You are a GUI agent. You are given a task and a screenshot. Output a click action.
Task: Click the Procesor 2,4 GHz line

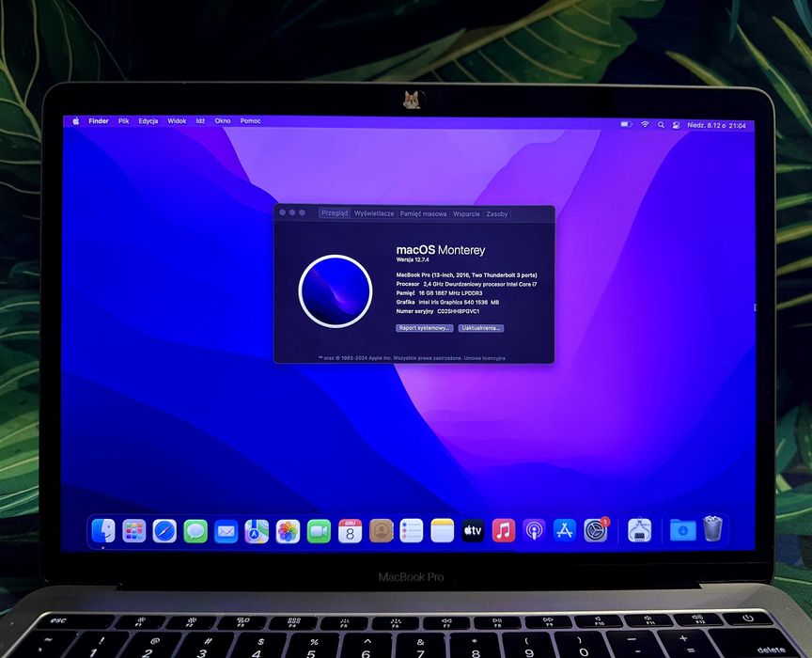(x=466, y=284)
